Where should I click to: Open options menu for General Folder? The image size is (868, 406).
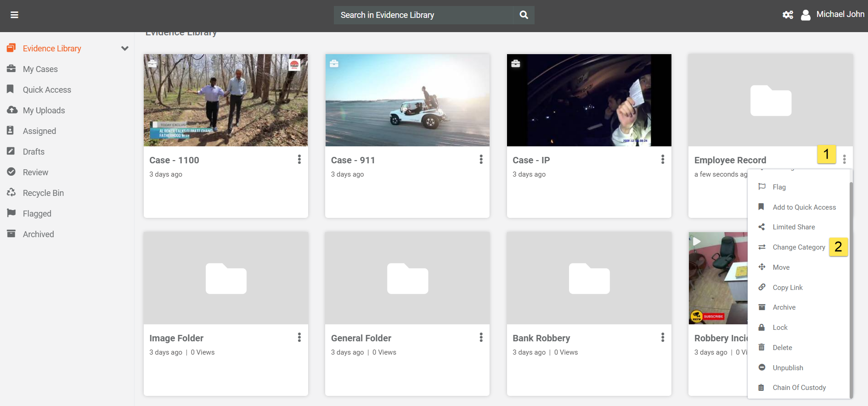(x=481, y=337)
